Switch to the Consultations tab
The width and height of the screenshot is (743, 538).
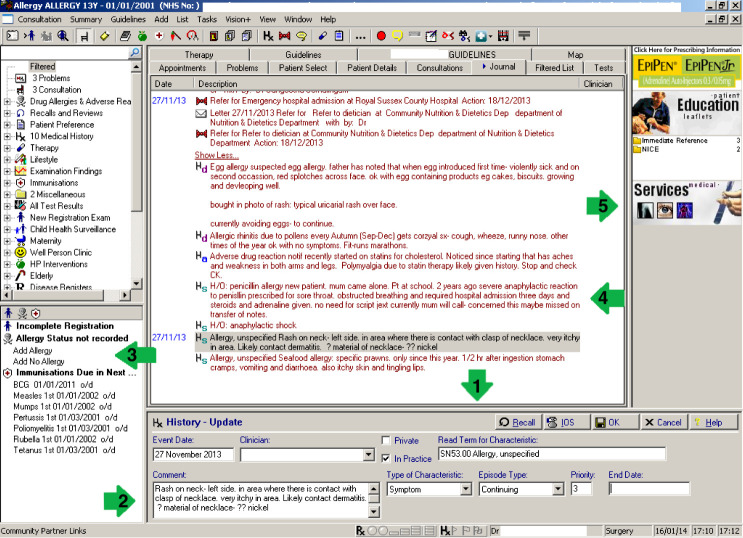439,68
